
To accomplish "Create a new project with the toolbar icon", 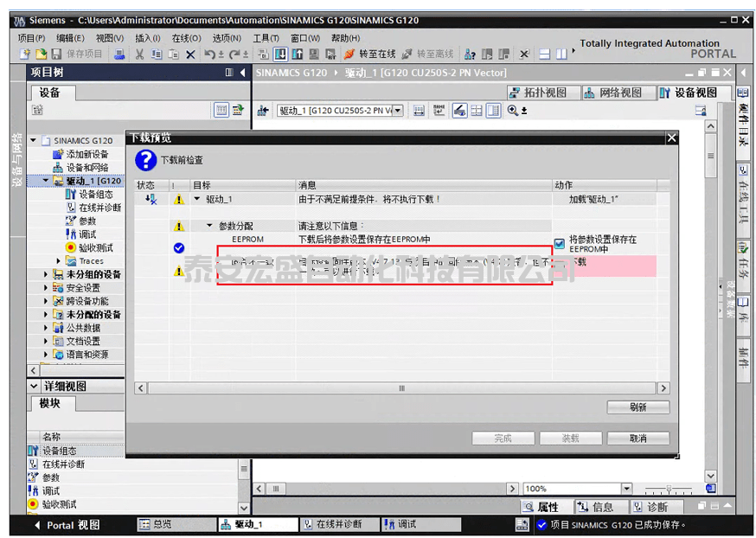I will [26, 54].
